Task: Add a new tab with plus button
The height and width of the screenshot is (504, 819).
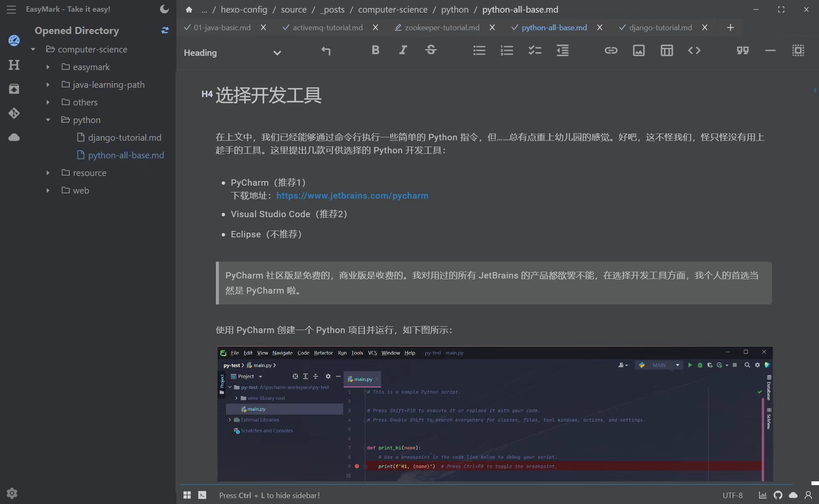Action: (x=730, y=27)
